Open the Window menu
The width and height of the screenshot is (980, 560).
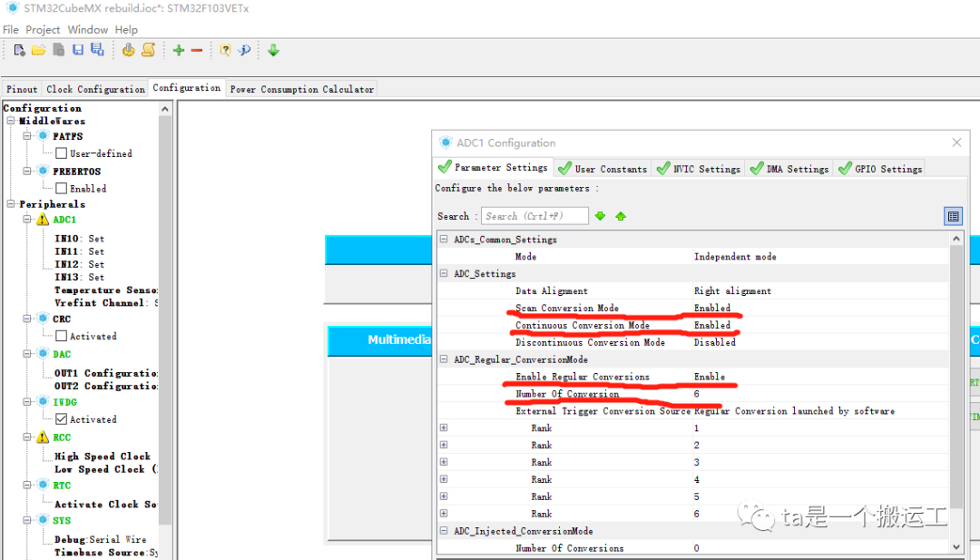coord(87,29)
